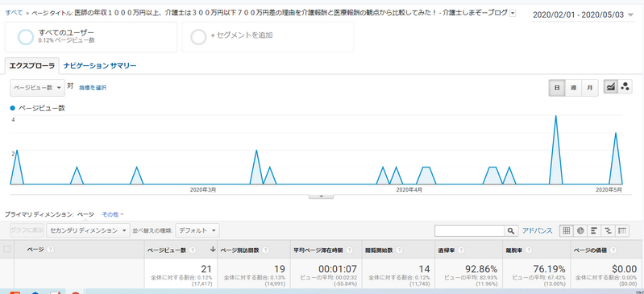This screenshot has width=644, height=294.
Task: Select the comparison view icon
Action: [x=609, y=230]
